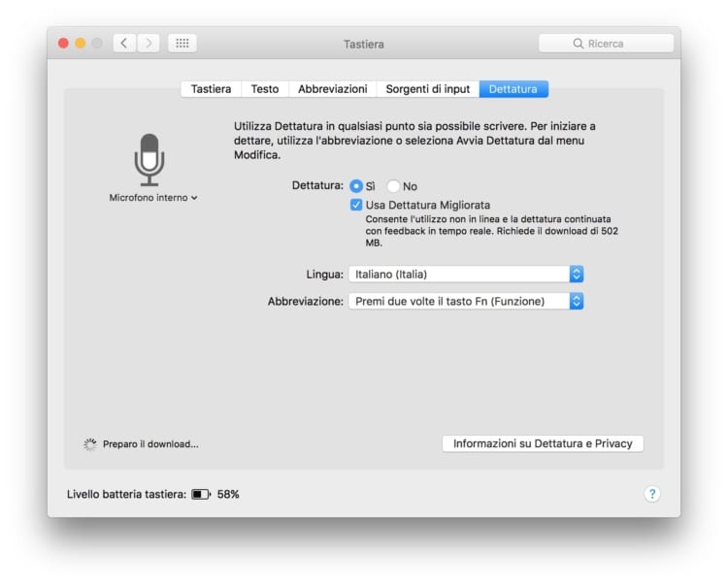728x585 pixels.
Task: Switch to the Testo tab
Action: click(x=264, y=89)
